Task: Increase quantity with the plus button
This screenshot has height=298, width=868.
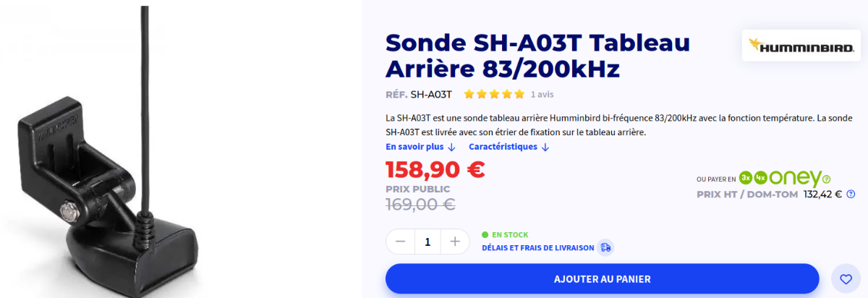Action: (455, 242)
